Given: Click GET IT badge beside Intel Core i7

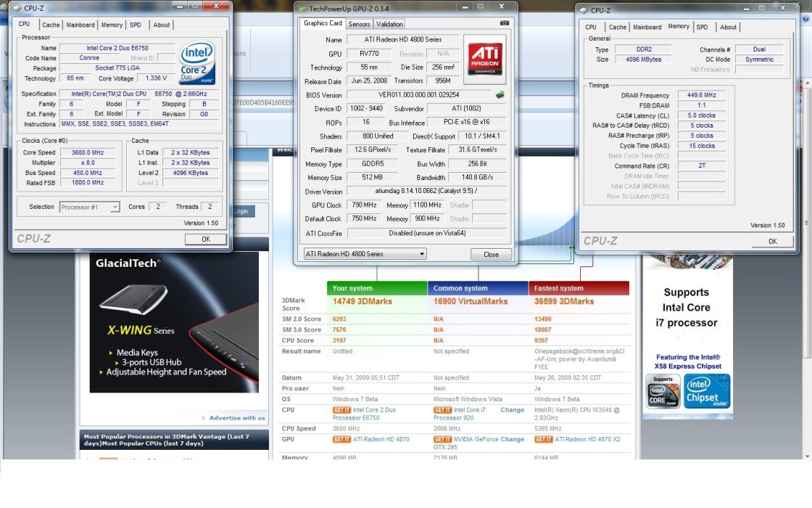Looking at the screenshot, I should point(442,410).
